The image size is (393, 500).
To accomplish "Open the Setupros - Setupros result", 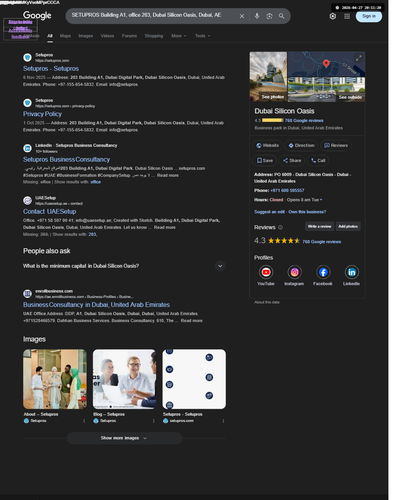I will 51,69.
